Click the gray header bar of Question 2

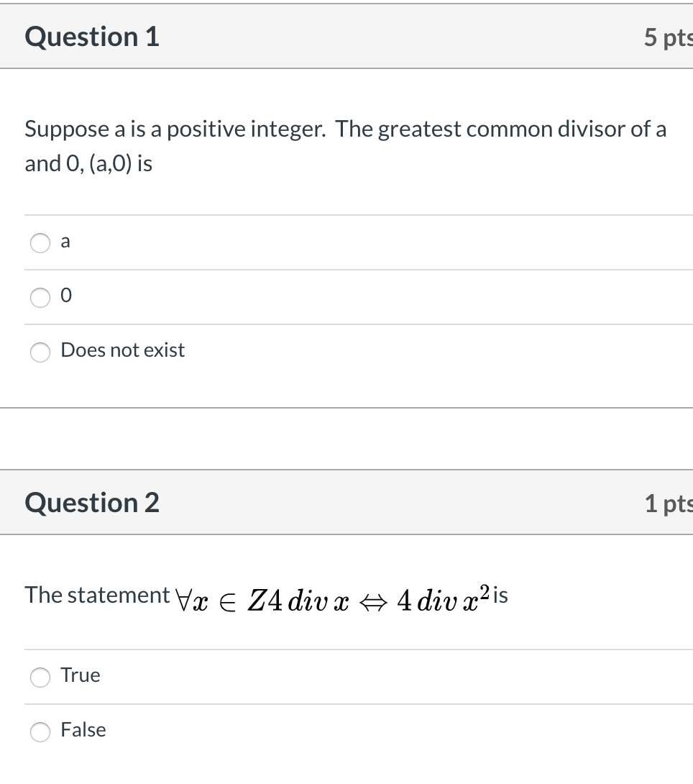pos(359,503)
